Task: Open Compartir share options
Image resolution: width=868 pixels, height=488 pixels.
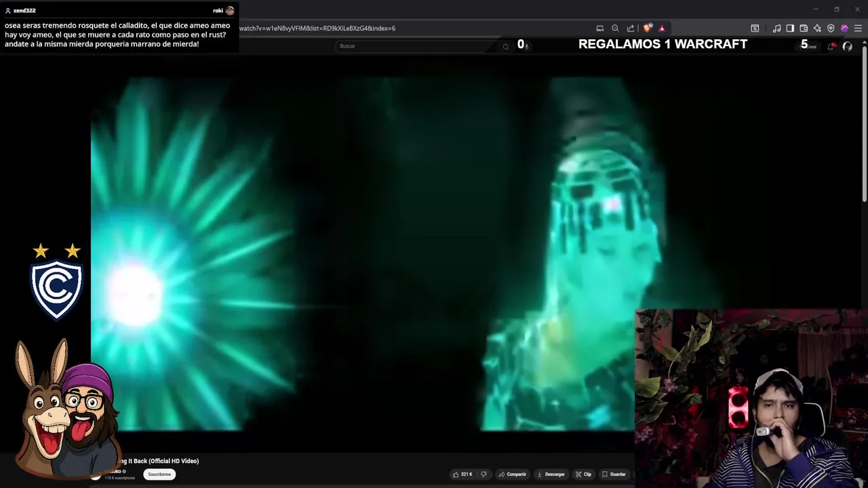Action: coord(513,474)
